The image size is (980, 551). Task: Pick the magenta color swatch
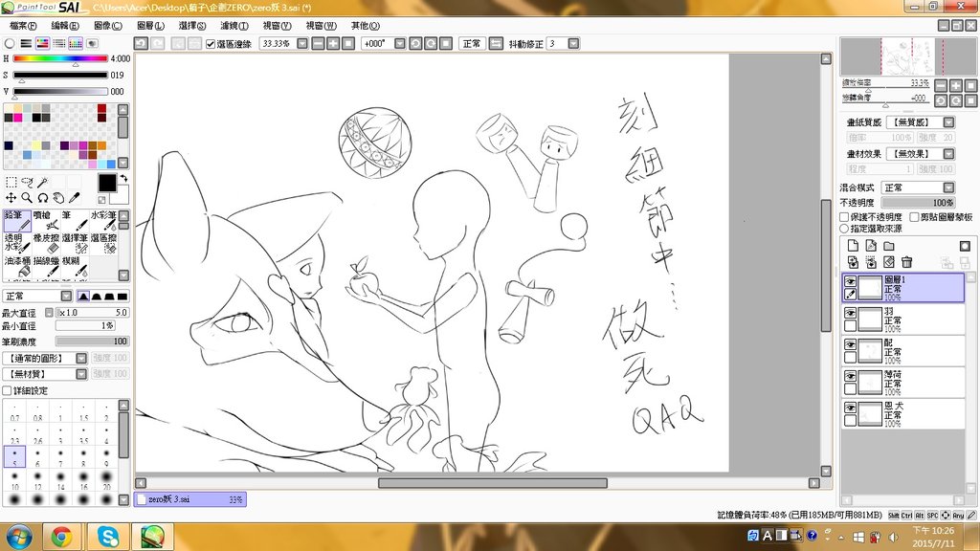(x=18, y=118)
